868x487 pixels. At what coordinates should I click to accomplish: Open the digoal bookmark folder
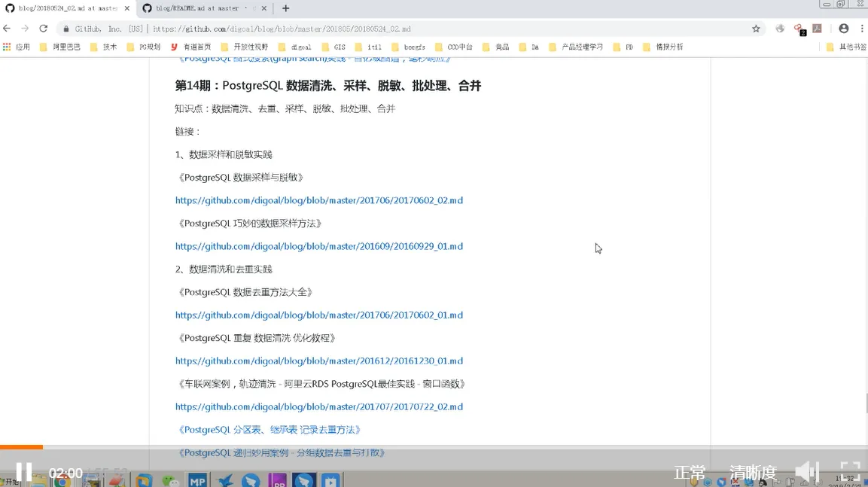click(295, 47)
